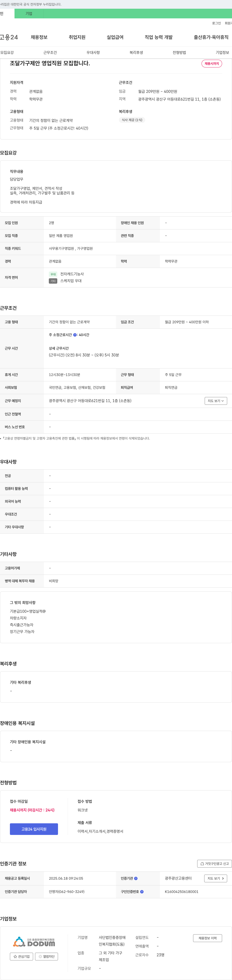
Task: Add company to favorites with 관심기업
Action: point(21,957)
